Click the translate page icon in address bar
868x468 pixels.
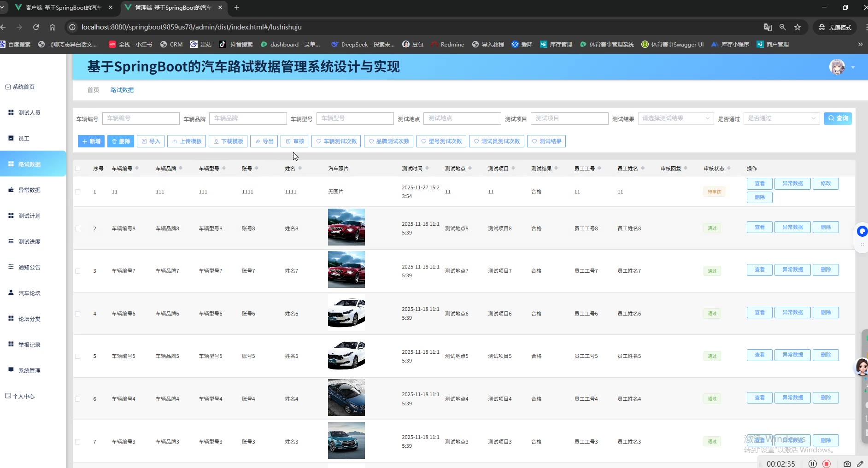click(768, 27)
